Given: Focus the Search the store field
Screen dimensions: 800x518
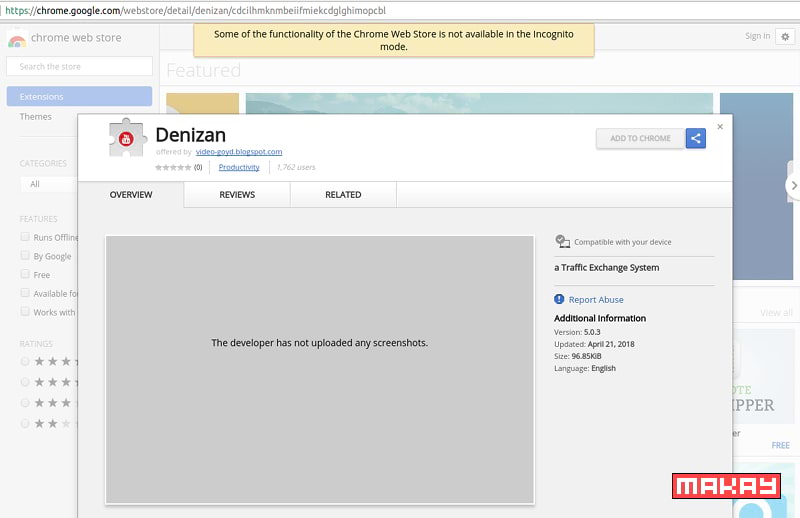Looking at the screenshot, I should 79,66.
